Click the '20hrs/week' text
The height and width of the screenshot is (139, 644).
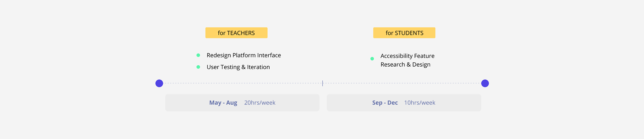click(260, 103)
